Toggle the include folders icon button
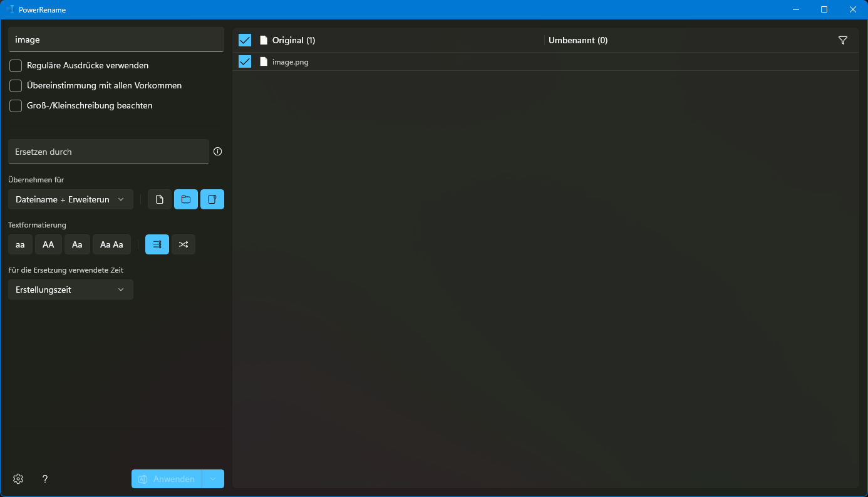Viewport: 868px width, 497px height. point(186,199)
